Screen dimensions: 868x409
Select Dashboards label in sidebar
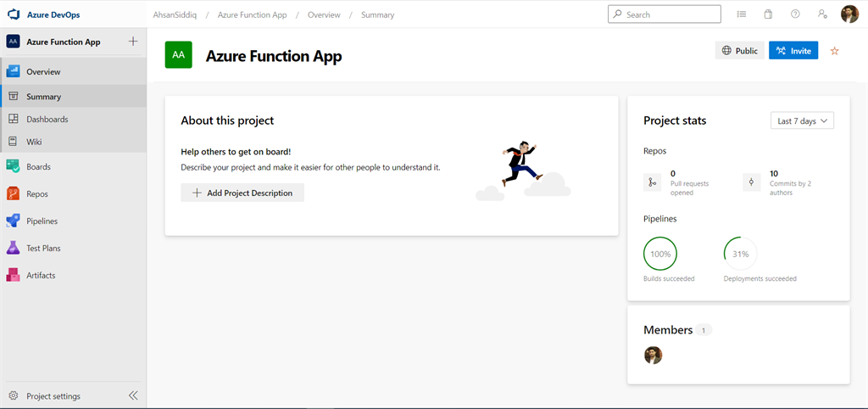click(47, 119)
